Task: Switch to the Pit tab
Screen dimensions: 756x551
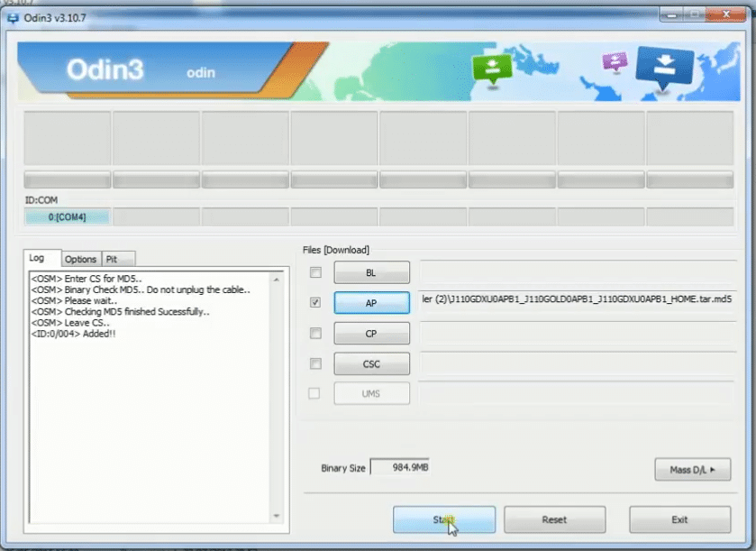Action: [x=118, y=259]
